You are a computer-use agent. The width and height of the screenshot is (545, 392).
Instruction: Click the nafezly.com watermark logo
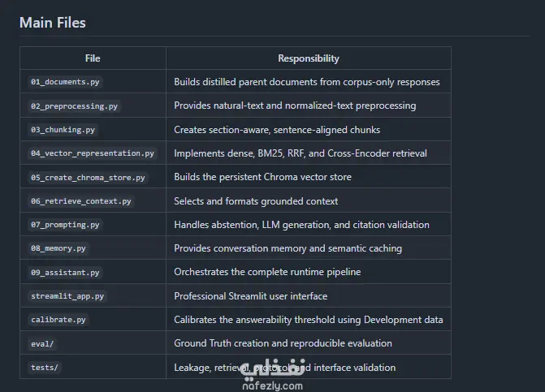(x=273, y=374)
